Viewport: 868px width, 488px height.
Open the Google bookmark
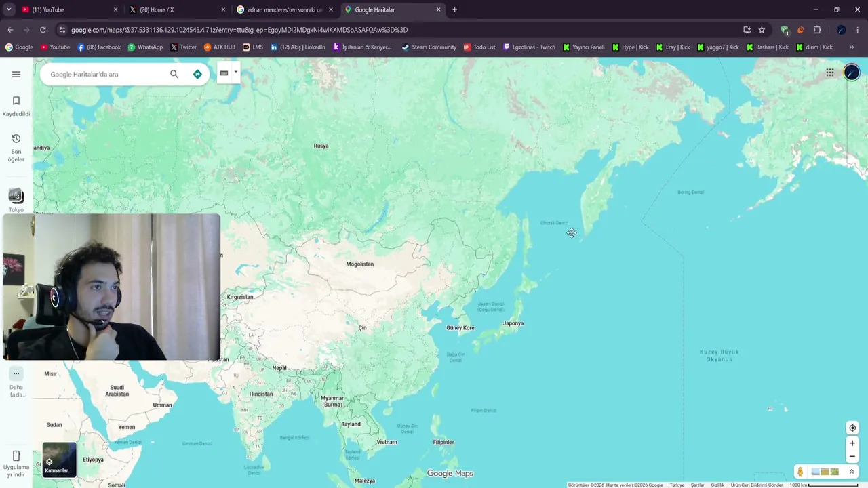tap(19, 47)
